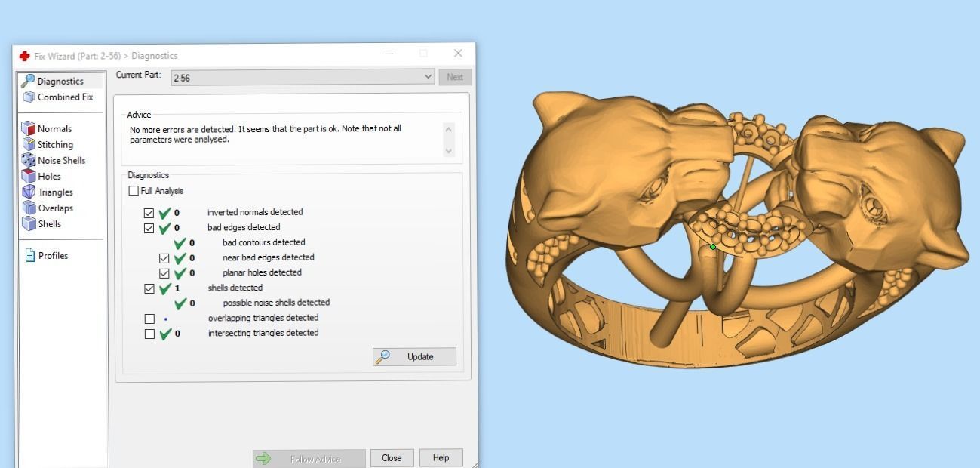The width and height of the screenshot is (980, 468).
Task: Click Advice box scroll down arrow
Action: tap(449, 151)
